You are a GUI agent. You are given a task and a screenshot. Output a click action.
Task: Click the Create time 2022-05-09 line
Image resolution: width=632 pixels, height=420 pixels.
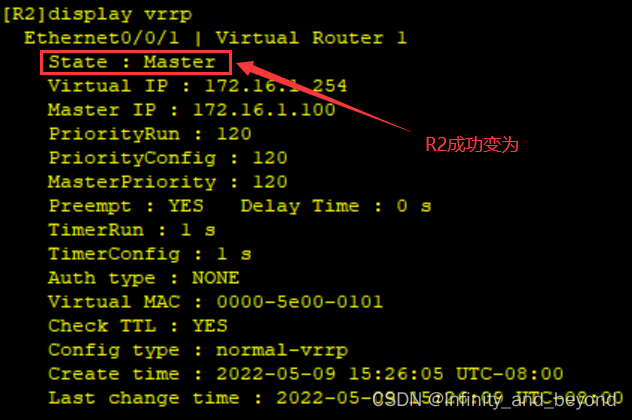[x=306, y=374]
